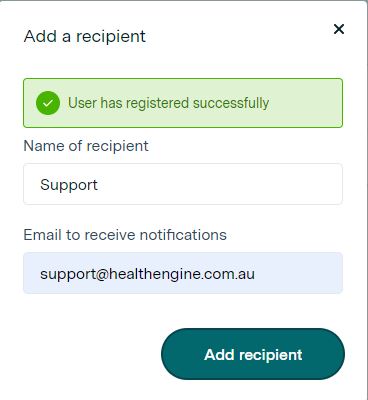Submit the form via Add recipient
The width and height of the screenshot is (368, 400).
click(253, 354)
